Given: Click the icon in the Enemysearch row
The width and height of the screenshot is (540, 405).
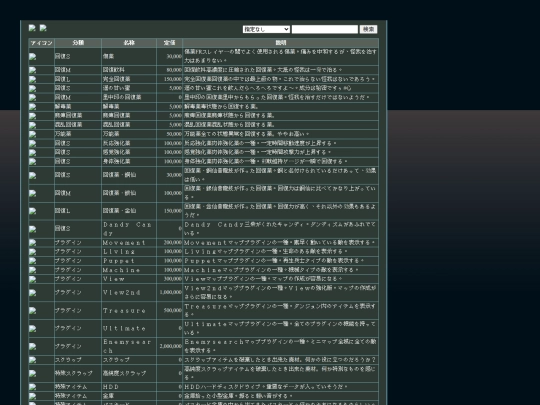Looking at the screenshot, I should click(32, 346).
